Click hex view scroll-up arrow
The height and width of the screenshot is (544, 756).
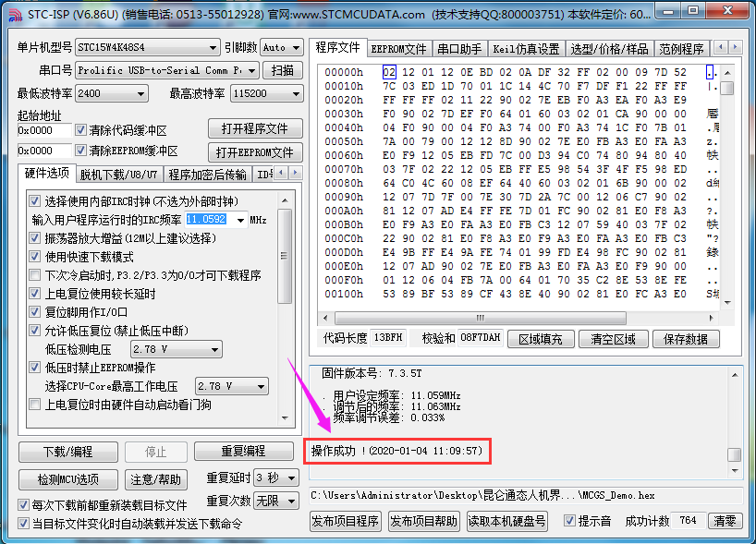[727, 73]
